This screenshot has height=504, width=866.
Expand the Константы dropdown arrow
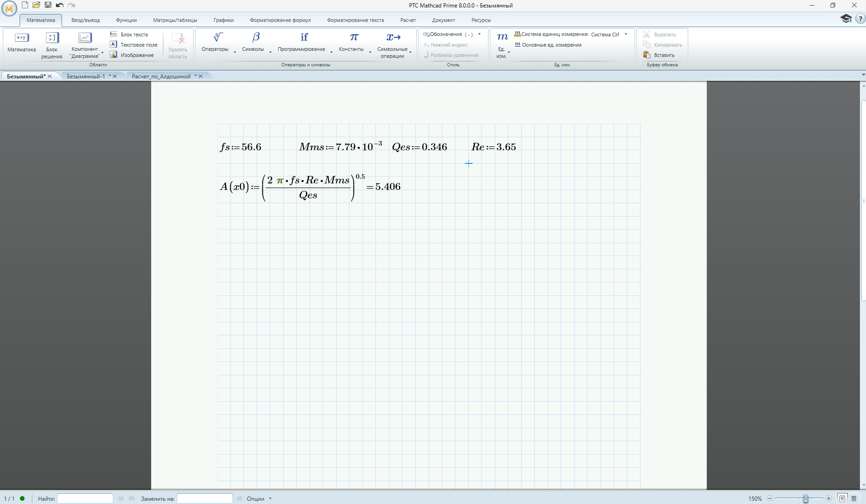pyautogui.click(x=370, y=52)
